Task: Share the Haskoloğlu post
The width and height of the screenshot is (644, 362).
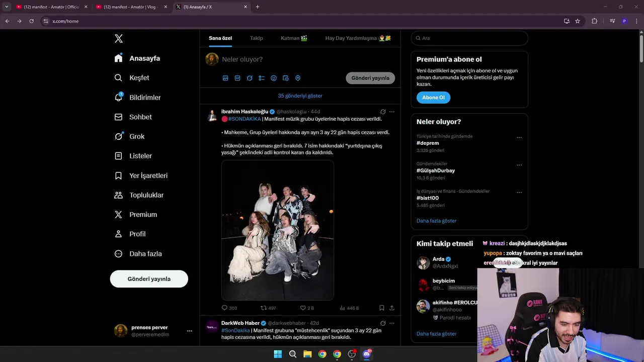Action: [392, 308]
